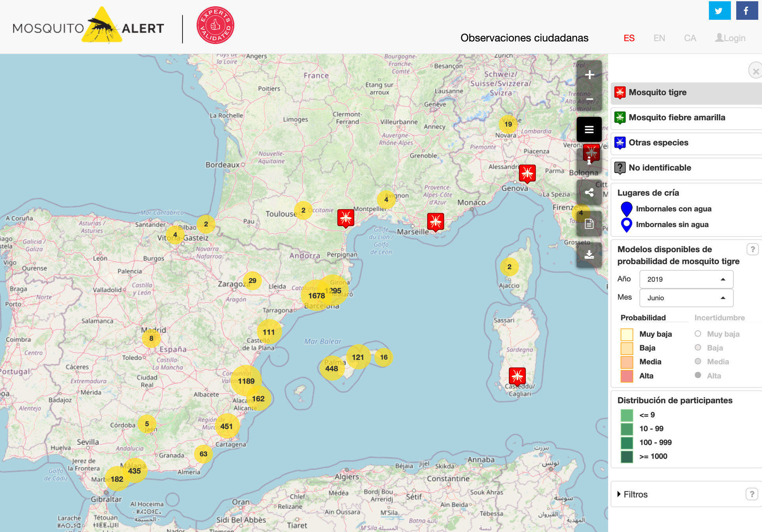
Task: Switch language to CA
Action: click(x=690, y=38)
